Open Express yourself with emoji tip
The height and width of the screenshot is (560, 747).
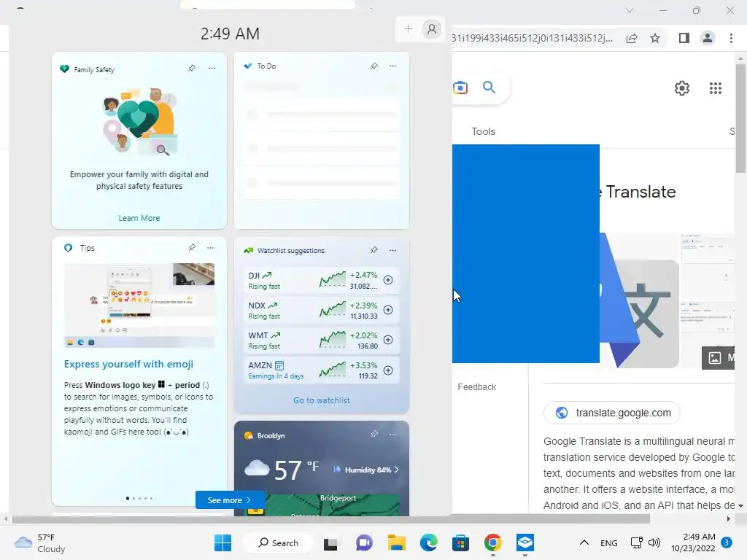128,365
